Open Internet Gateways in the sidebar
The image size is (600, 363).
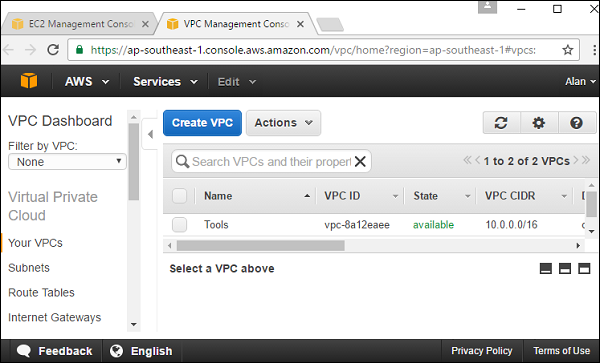coord(55,317)
